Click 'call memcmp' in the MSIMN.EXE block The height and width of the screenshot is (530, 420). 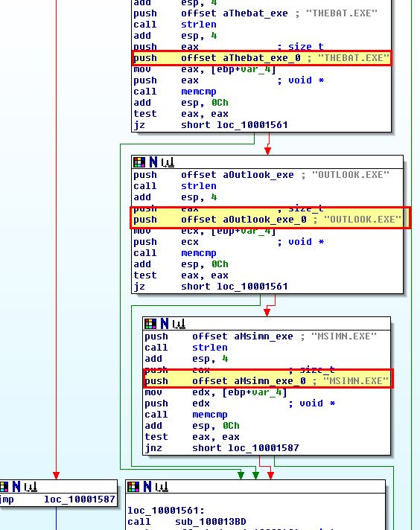tap(186, 415)
